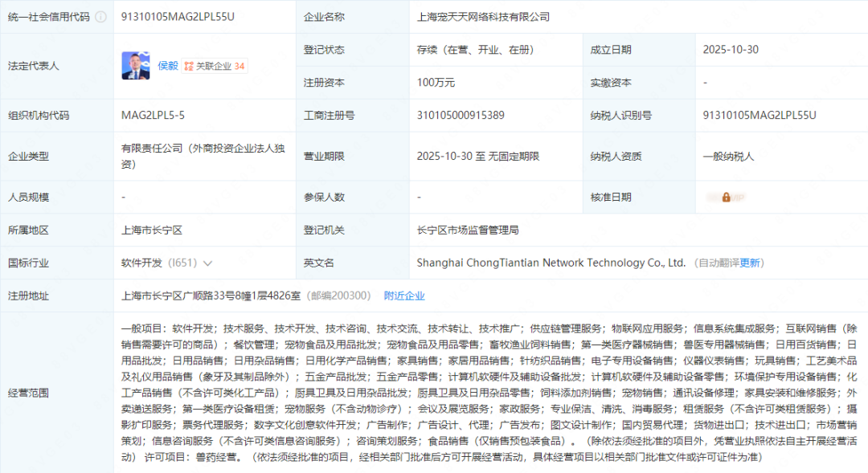Click the 组织机构代码 value MAG2LPL5-5

(x=153, y=116)
